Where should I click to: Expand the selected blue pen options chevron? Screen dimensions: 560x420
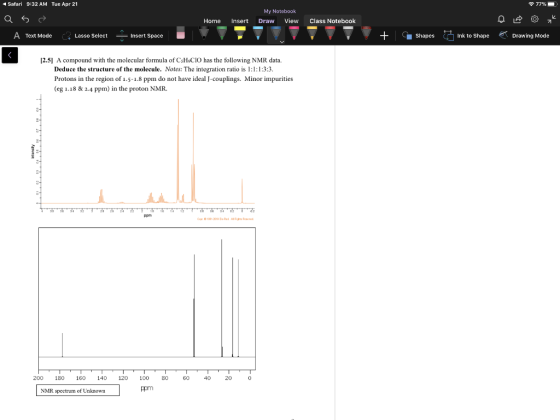point(282,42)
